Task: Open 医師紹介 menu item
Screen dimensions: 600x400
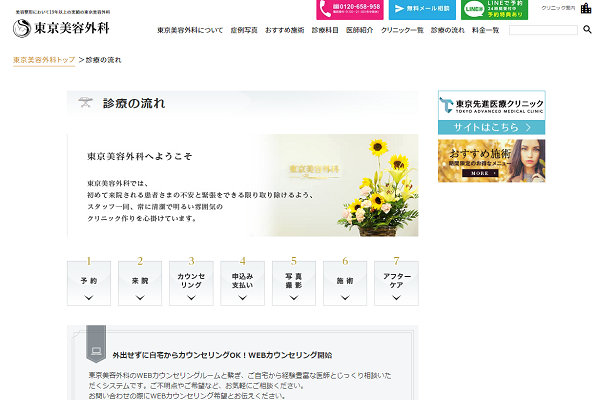Action: [359, 30]
